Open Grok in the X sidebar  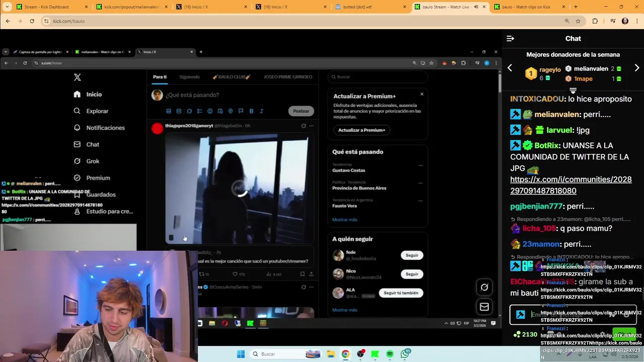pyautogui.click(x=87, y=161)
